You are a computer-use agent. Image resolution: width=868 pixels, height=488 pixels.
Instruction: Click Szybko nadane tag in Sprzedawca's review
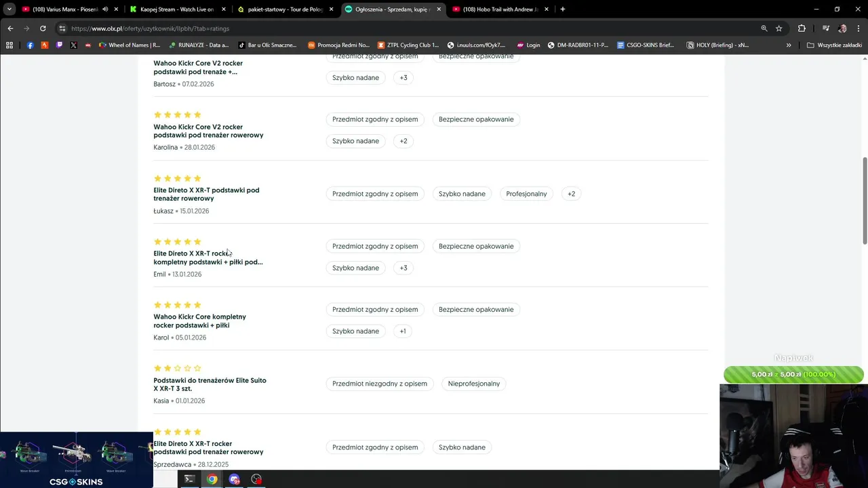(x=462, y=447)
